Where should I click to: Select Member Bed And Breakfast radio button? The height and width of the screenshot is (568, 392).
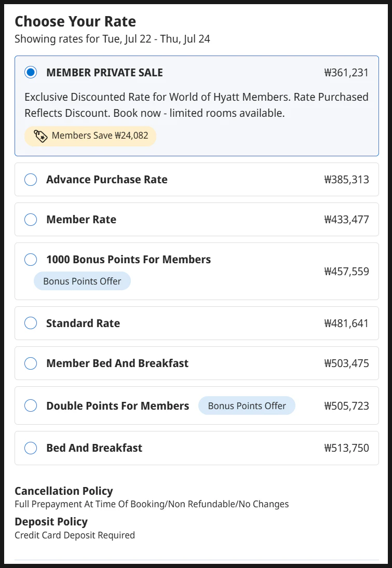tap(31, 363)
